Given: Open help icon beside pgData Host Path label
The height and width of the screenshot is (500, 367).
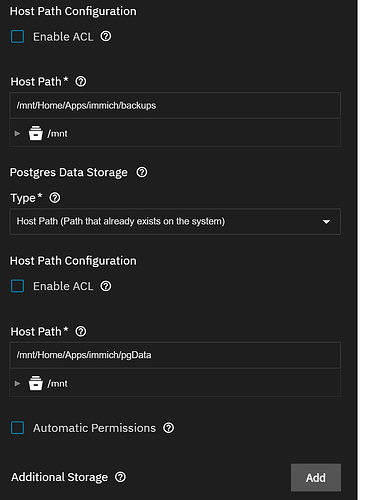Looking at the screenshot, I should coord(81,331).
